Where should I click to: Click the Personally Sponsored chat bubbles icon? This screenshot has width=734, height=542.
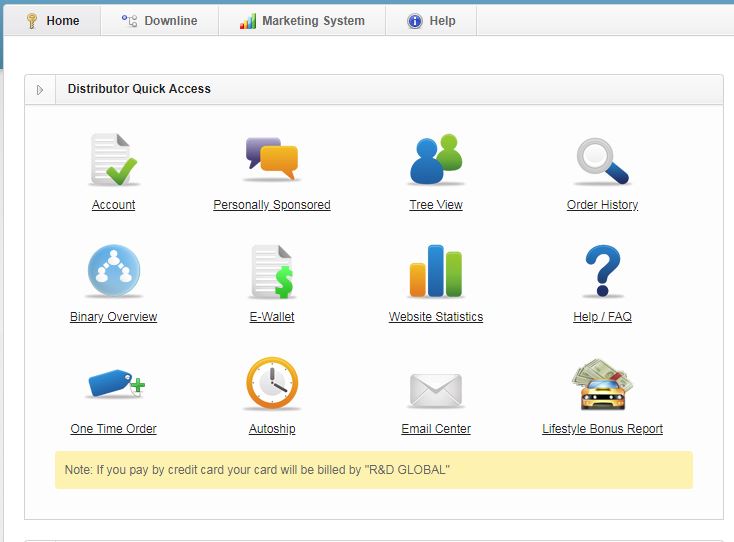[x=272, y=159]
